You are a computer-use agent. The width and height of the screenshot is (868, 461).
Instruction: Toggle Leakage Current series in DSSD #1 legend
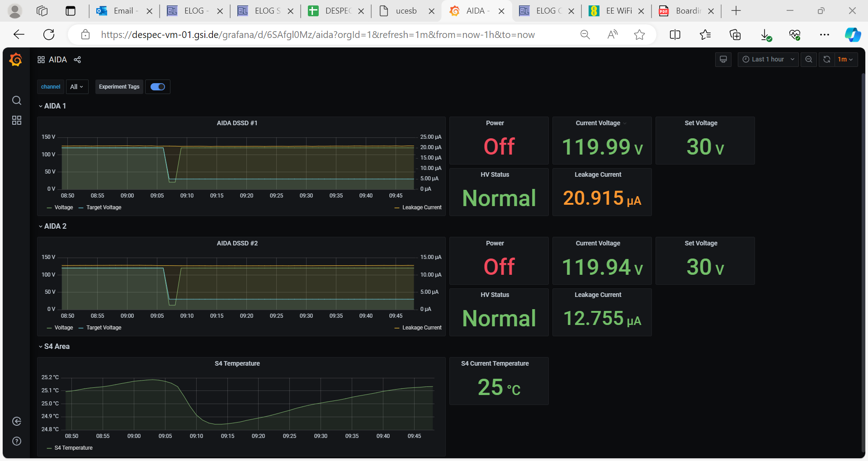(x=421, y=207)
